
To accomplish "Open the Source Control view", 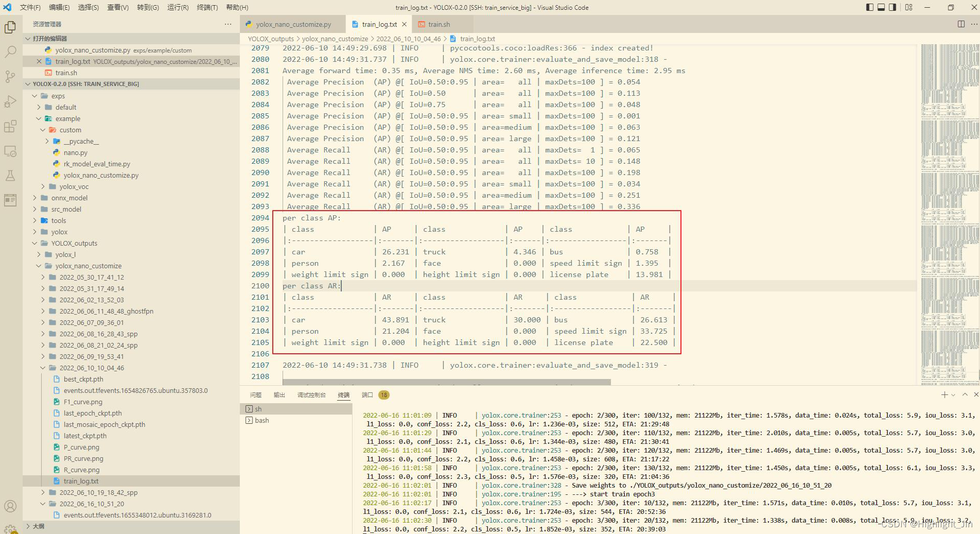I will (10, 76).
